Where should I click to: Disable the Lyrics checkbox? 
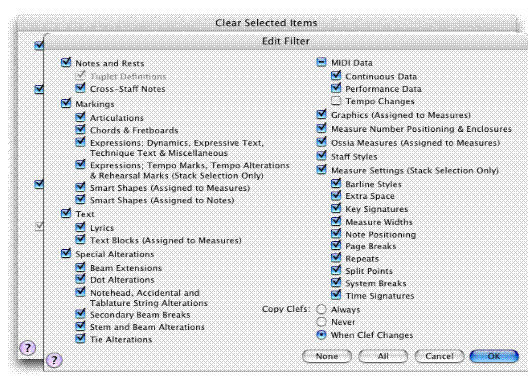coord(80,227)
